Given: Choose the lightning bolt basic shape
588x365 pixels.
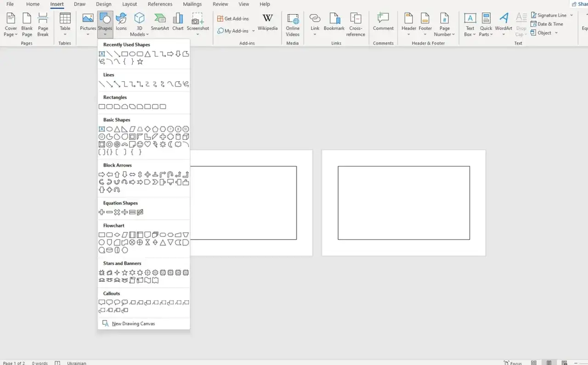Looking at the screenshot, I should point(155,144).
